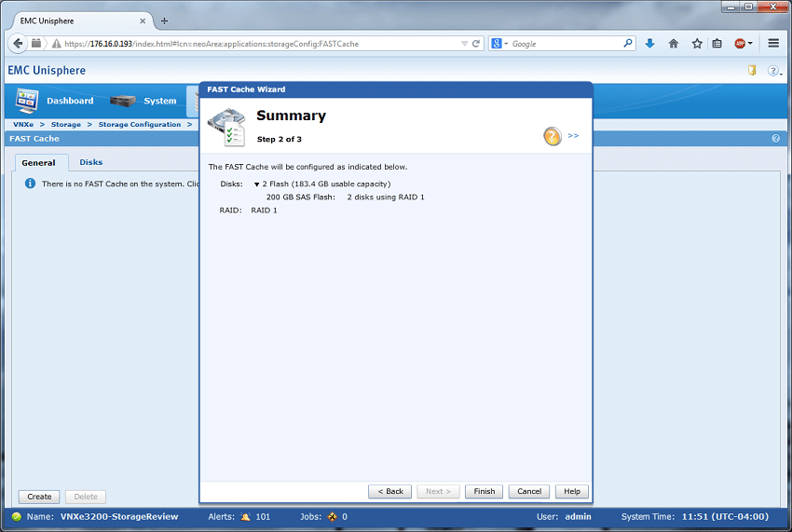Select the EMC Unisphere browser tab
Viewport: 792px width, 532px height.
[82, 20]
